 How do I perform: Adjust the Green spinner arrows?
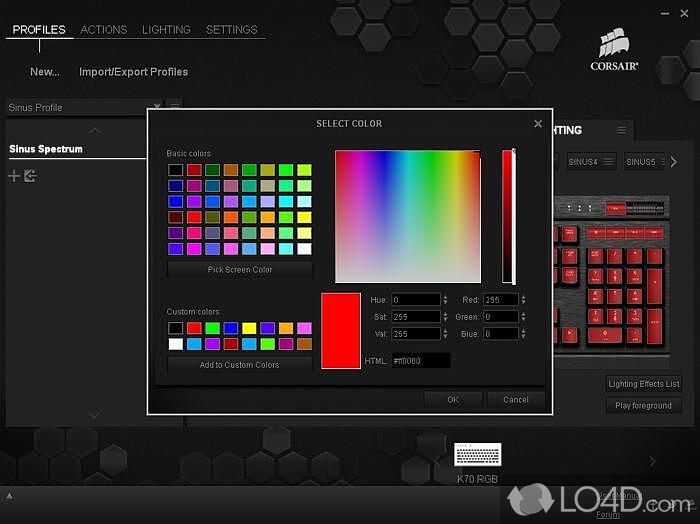tap(523, 316)
